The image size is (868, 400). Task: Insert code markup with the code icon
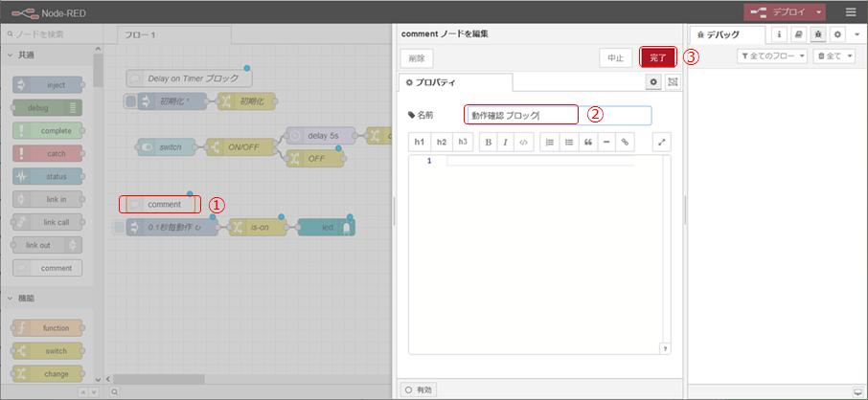(523, 142)
